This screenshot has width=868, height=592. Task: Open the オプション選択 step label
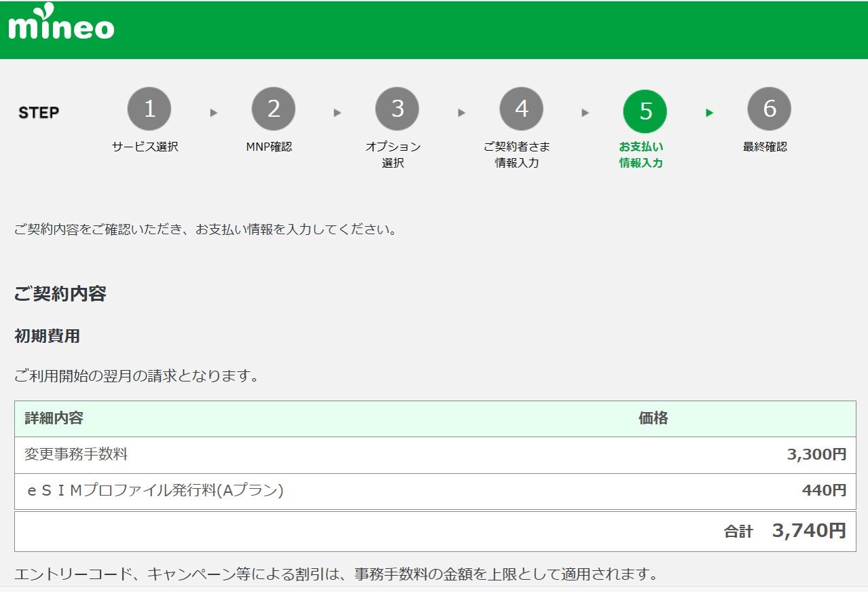click(x=393, y=155)
